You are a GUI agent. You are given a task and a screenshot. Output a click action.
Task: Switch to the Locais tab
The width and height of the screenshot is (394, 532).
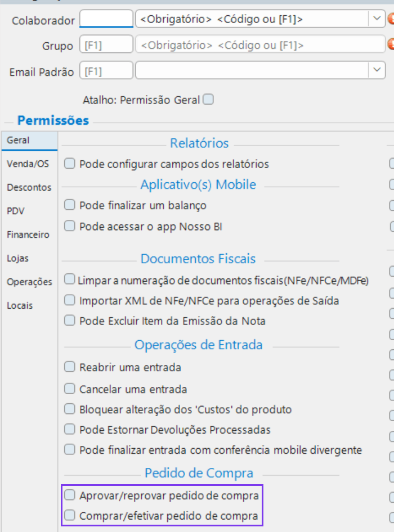pyautogui.click(x=20, y=305)
